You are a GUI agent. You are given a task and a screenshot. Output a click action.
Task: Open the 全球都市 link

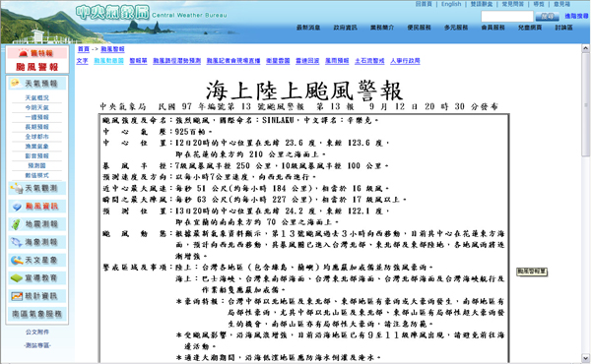coord(37,137)
